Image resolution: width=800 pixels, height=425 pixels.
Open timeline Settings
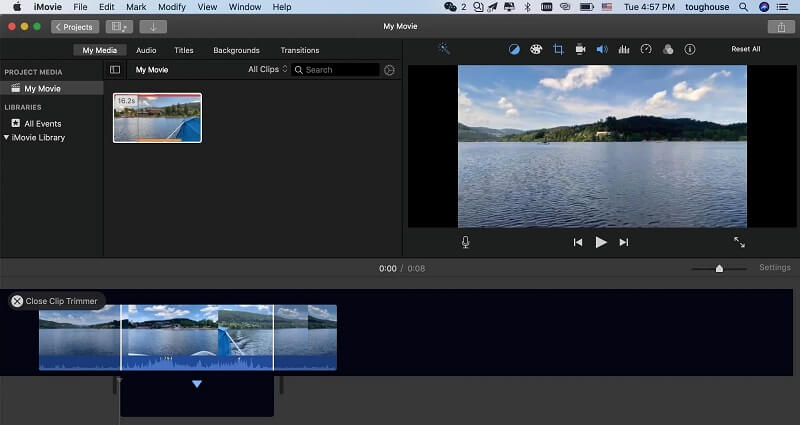(x=774, y=267)
